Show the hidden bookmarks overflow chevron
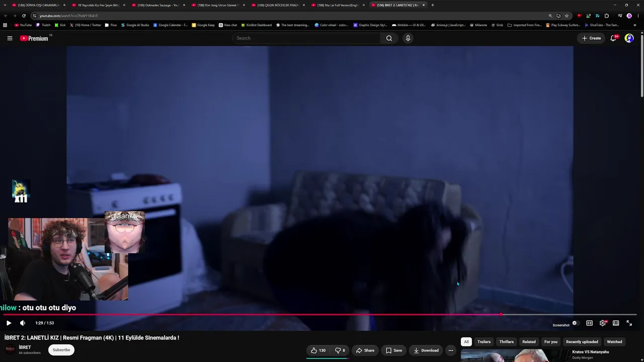The height and width of the screenshot is (362, 644). tap(634, 25)
